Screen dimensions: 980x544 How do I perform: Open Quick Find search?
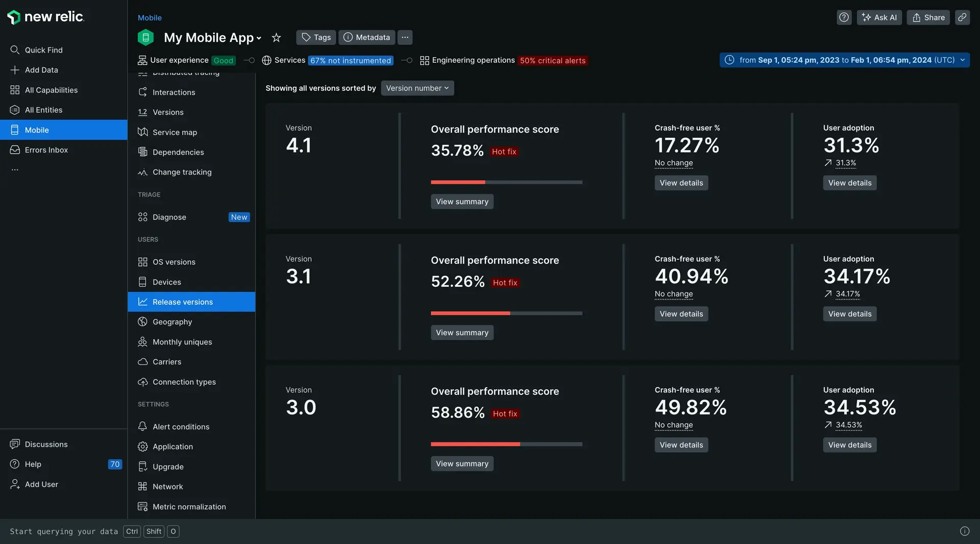coord(43,50)
